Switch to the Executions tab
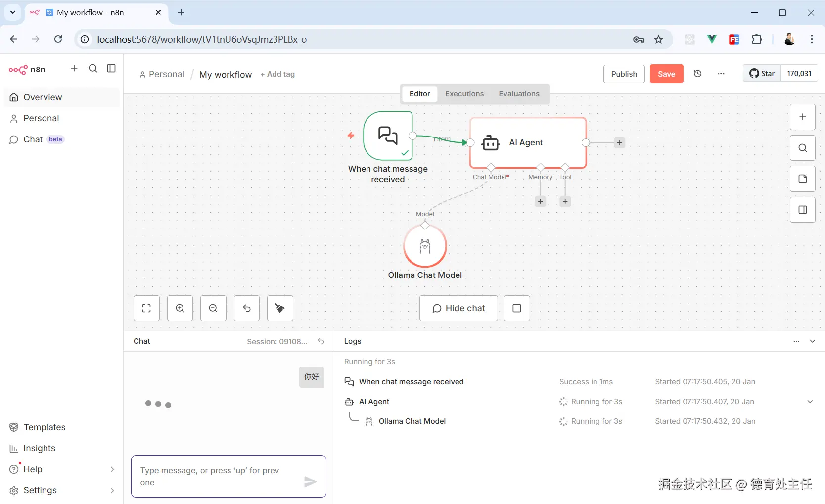825x504 pixels. click(x=464, y=94)
